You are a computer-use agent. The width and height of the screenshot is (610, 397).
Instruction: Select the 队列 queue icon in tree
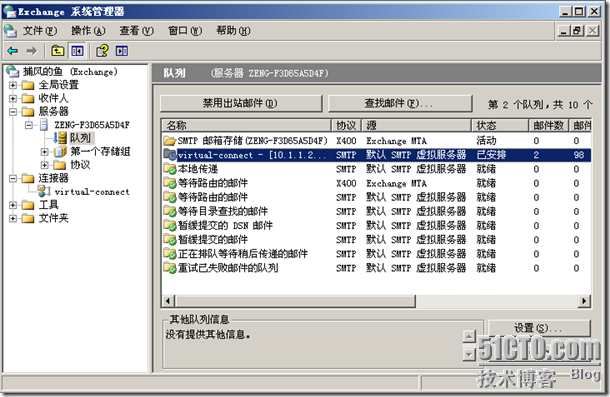[x=60, y=138]
